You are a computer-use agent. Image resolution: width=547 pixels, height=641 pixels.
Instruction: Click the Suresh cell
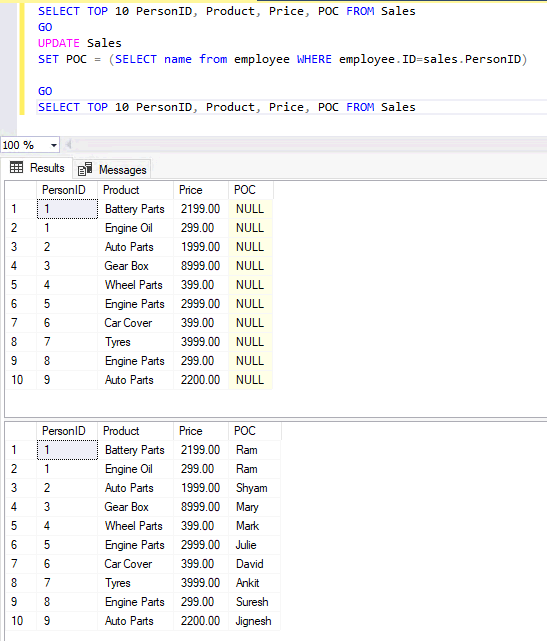[x=255, y=602]
